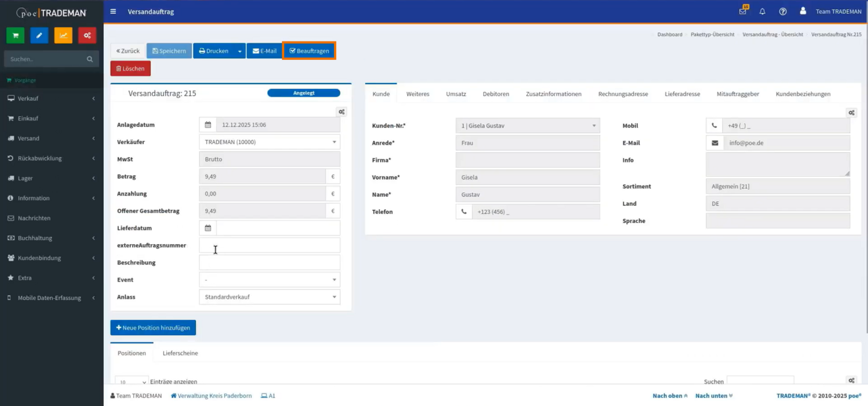The height and width of the screenshot is (406, 868).
Task: Click Neue Position hinzufügen button
Action: pyautogui.click(x=153, y=328)
